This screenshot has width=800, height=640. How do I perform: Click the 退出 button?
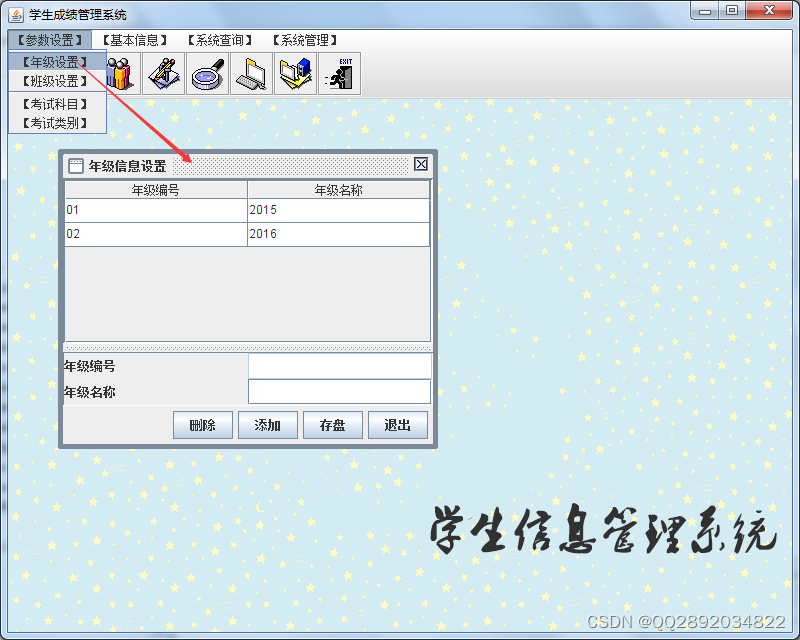[x=398, y=425]
